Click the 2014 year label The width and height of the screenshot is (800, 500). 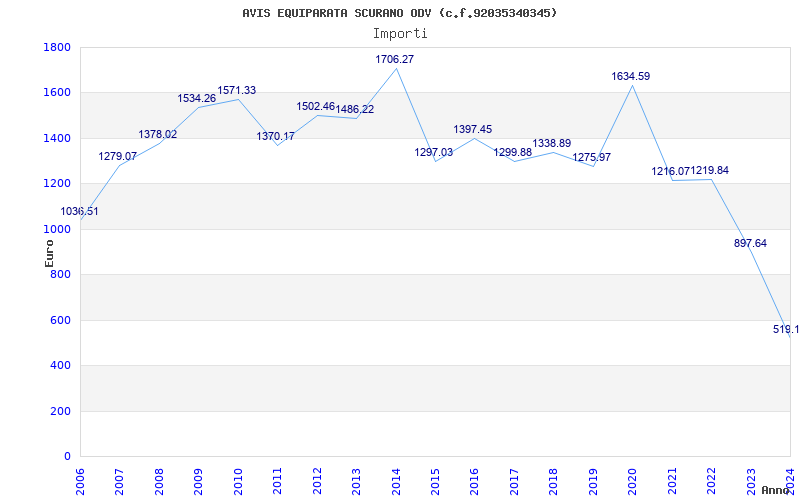[x=396, y=481]
